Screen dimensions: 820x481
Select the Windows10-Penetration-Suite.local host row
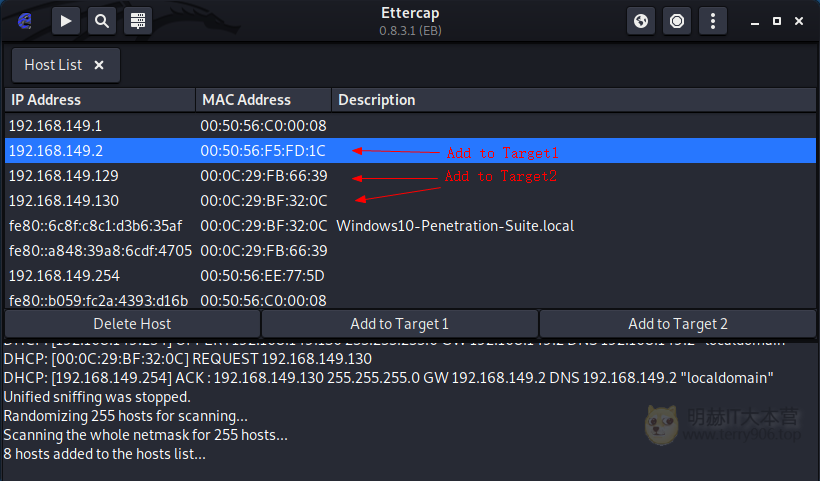tap(410, 226)
